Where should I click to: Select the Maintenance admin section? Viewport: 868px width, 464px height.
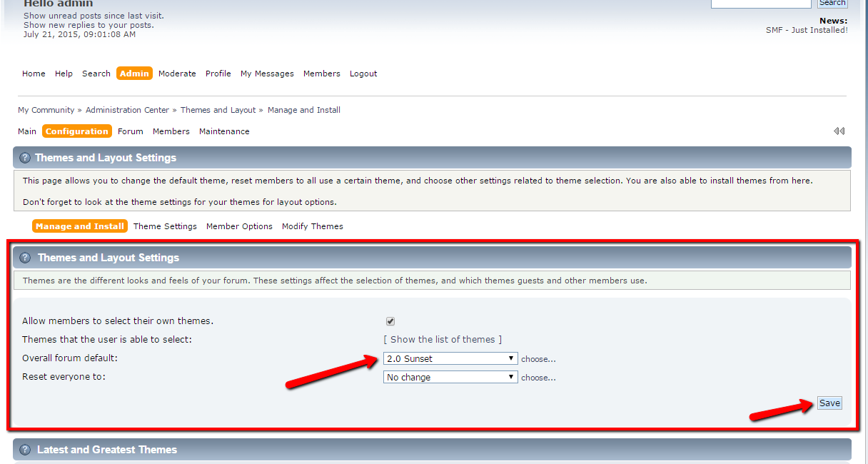[224, 131]
